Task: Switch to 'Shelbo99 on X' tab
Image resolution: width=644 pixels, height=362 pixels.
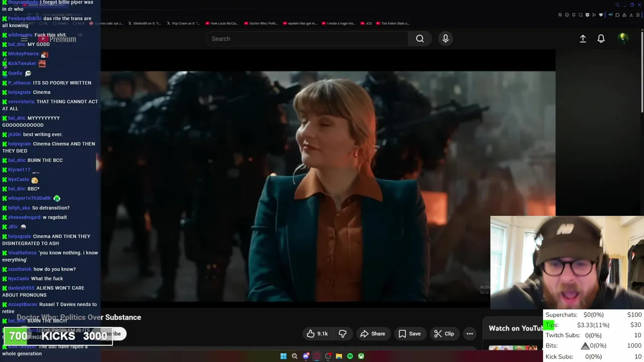Action: [144, 23]
